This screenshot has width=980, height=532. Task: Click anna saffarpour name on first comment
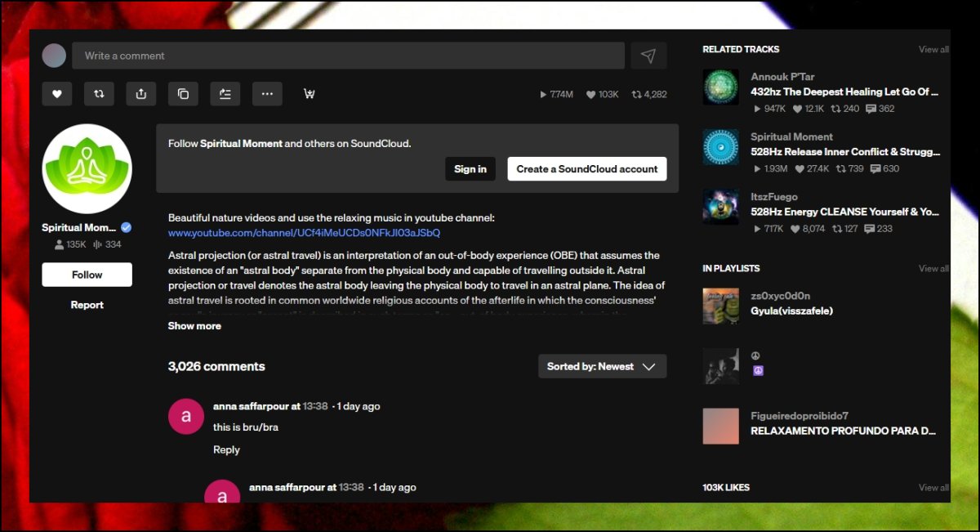[x=251, y=406]
